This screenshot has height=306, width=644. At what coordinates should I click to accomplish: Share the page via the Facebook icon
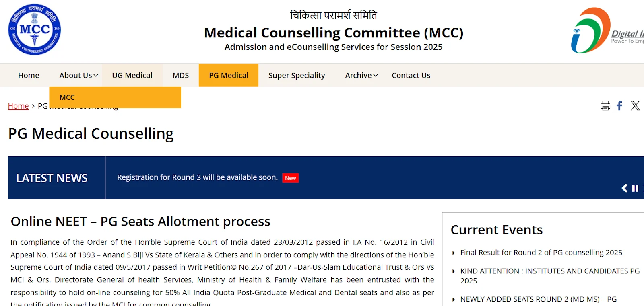(x=619, y=106)
